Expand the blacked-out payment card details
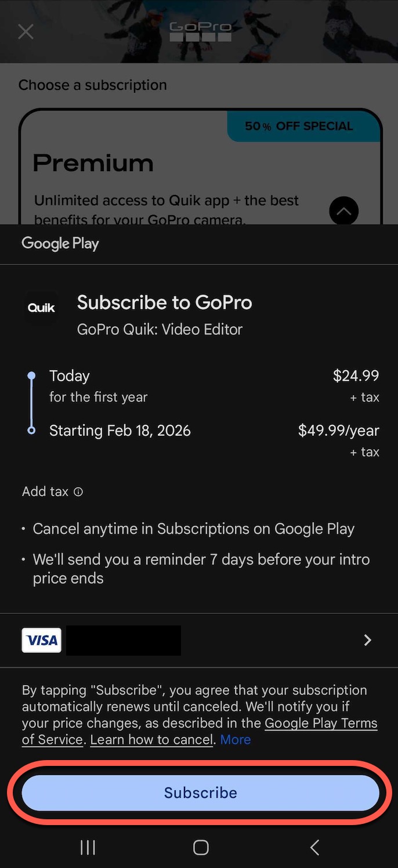This screenshot has height=868, width=398. click(x=124, y=640)
